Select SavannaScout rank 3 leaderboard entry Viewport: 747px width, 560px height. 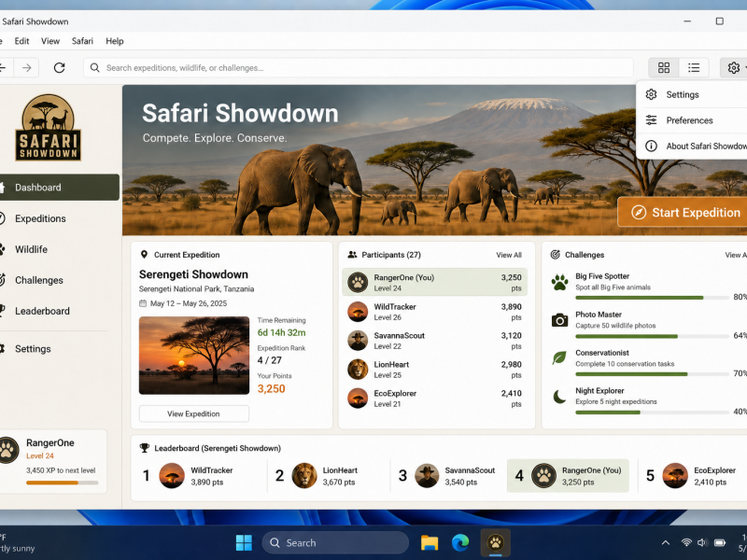point(448,476)
